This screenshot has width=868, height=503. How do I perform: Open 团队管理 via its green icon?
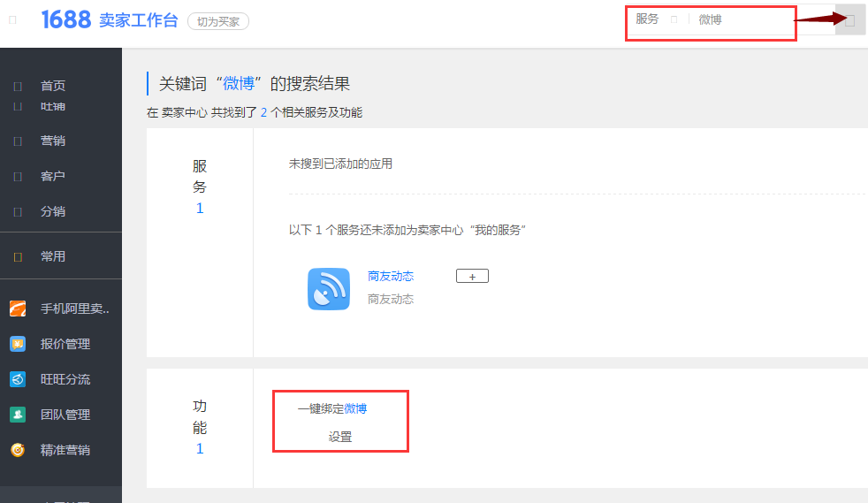[18, 415]
